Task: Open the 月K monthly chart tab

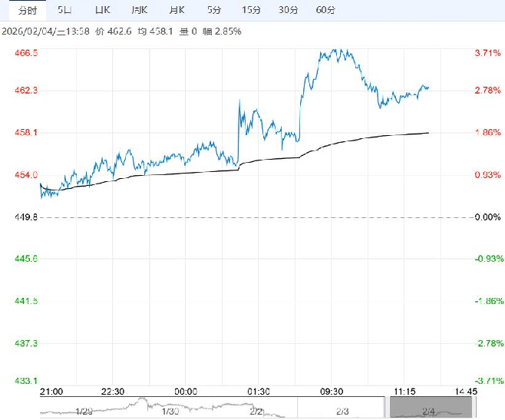Action: [x=177, y=10]
